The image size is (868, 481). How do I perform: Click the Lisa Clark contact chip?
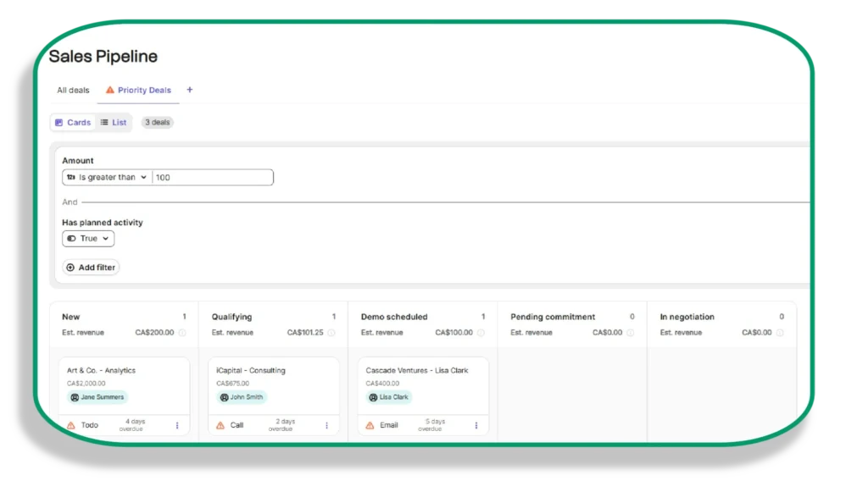pyautogui.click(x=388, y=397)
